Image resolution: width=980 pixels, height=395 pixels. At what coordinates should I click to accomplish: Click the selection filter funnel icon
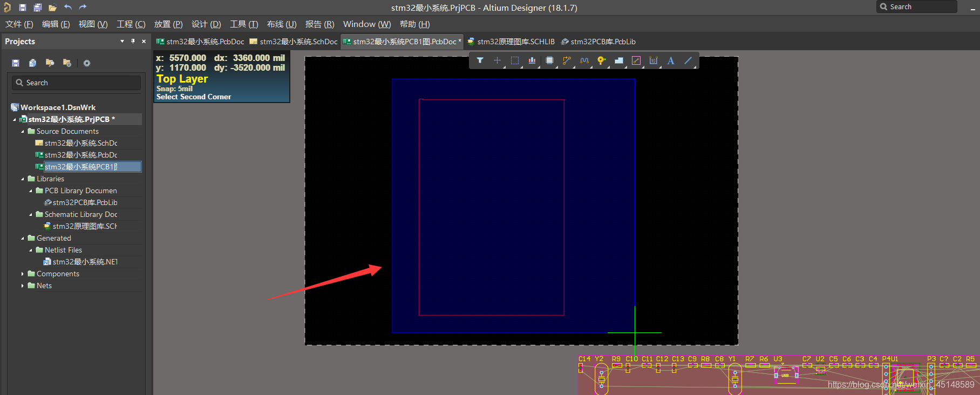pyautogui.click(x=480, y=60)
